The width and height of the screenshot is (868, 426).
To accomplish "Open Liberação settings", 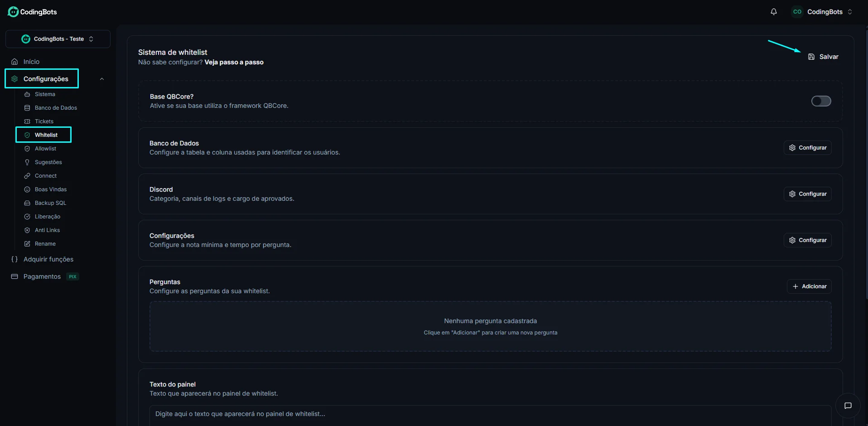I will 48,217.
